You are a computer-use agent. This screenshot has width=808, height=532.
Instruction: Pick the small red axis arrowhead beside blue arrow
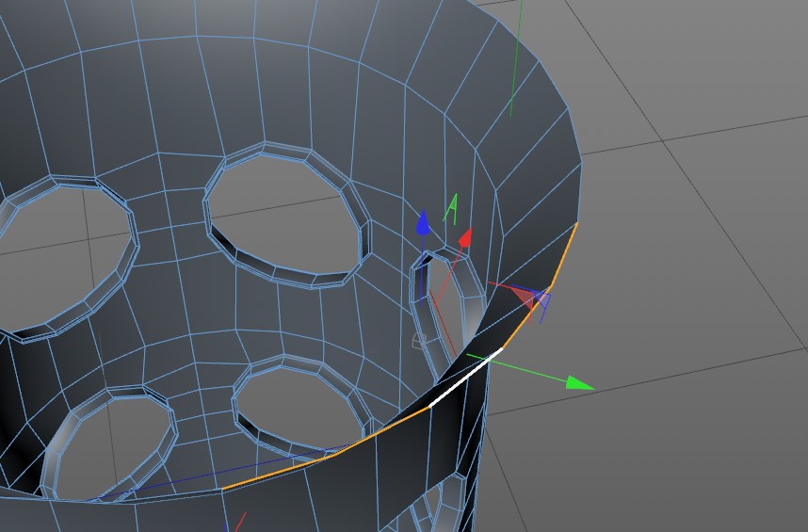pos(465,237)
